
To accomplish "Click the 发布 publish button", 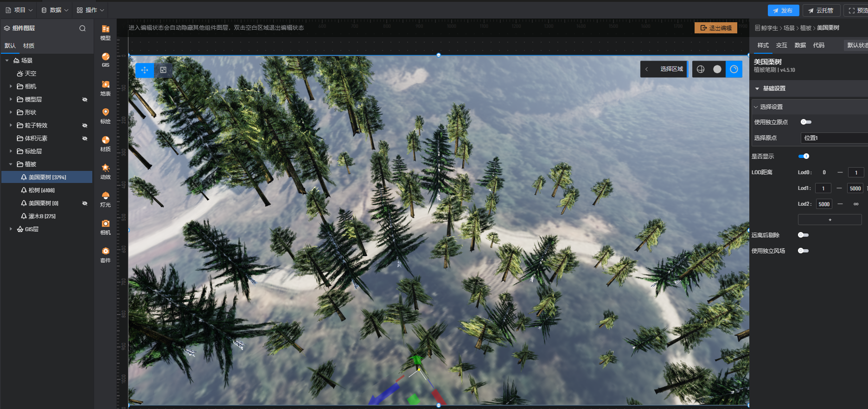I will (x=783, y=10).
